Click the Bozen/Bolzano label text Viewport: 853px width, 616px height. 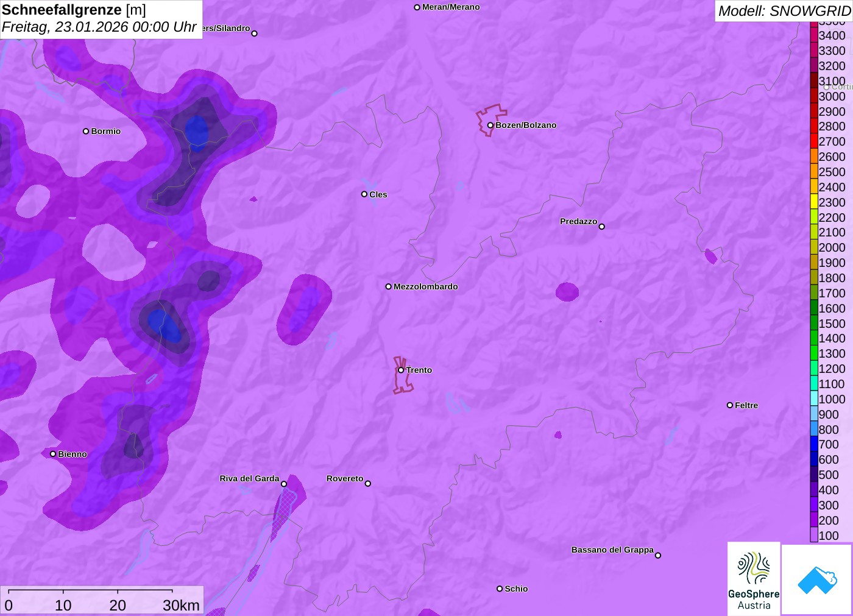pos(526,125)
